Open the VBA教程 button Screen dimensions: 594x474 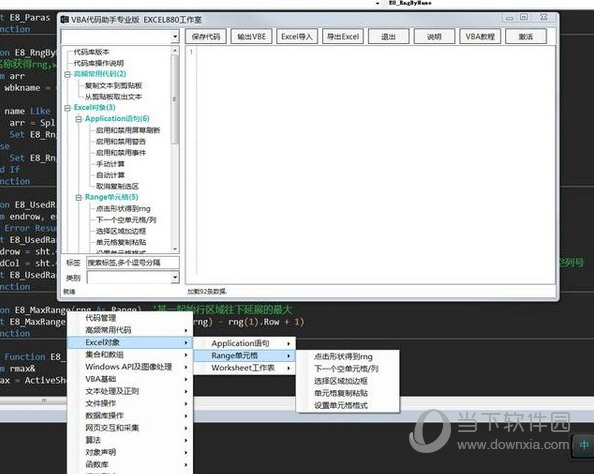point(480,37)
